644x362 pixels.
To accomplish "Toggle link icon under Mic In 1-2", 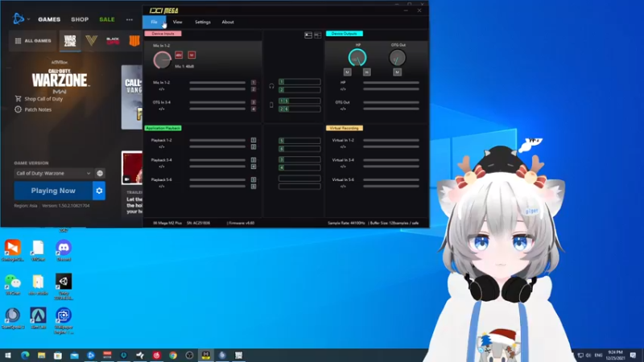I will (162, 89).
